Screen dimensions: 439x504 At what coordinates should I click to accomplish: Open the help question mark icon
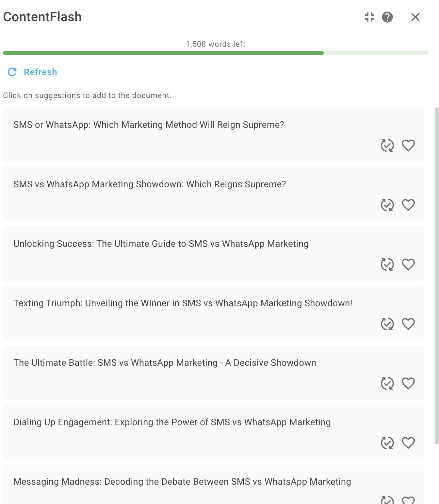387,17
